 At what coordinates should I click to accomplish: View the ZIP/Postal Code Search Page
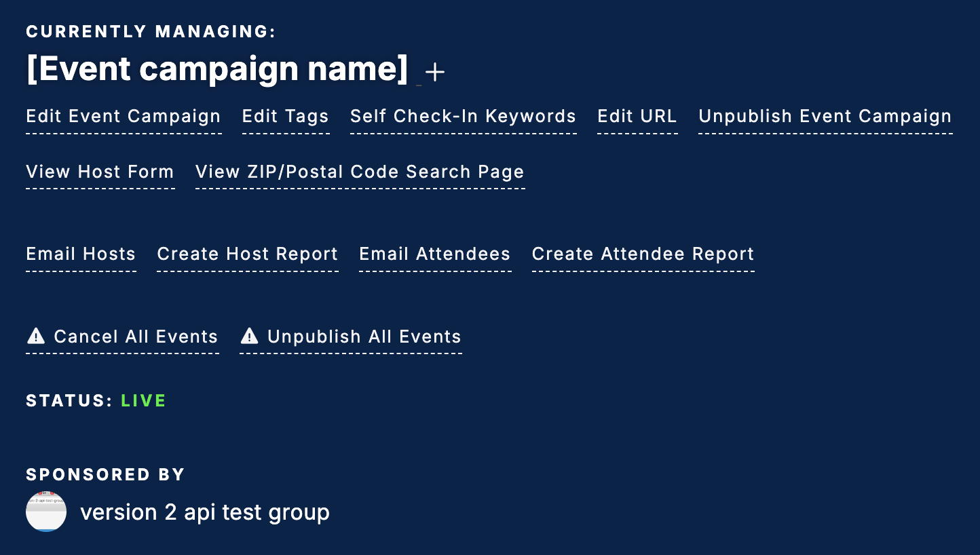coord(360,172)
